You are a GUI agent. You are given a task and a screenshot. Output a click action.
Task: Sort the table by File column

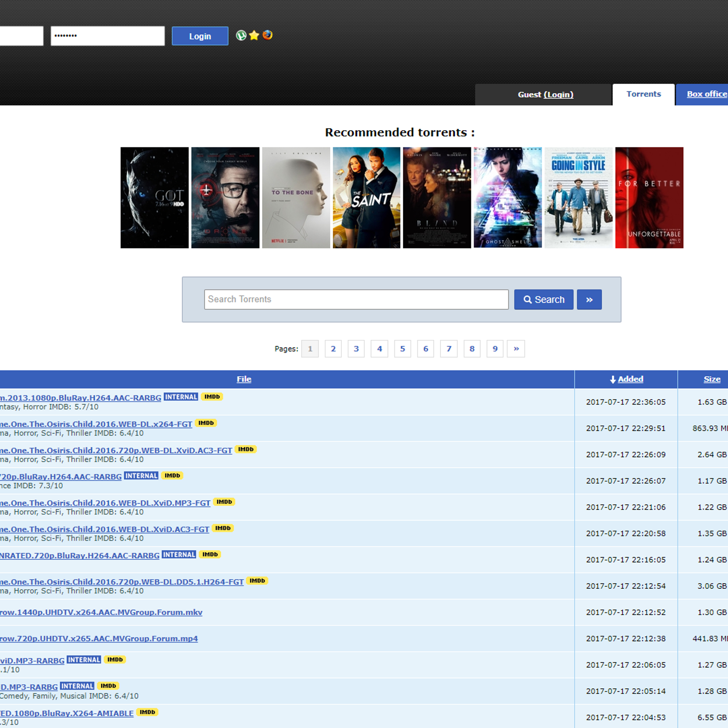click(244, 379)
